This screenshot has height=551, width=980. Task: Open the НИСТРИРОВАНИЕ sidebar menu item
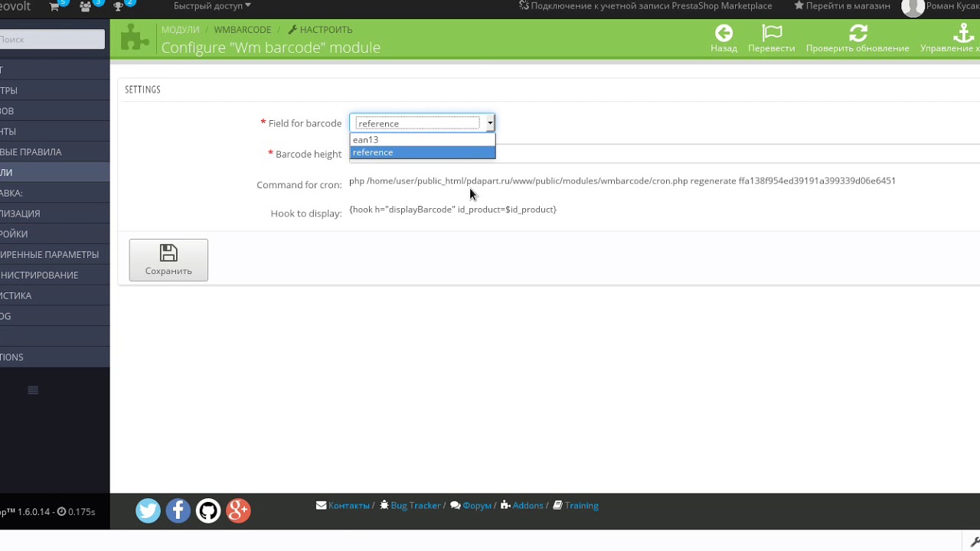click(x=54, y=275)
